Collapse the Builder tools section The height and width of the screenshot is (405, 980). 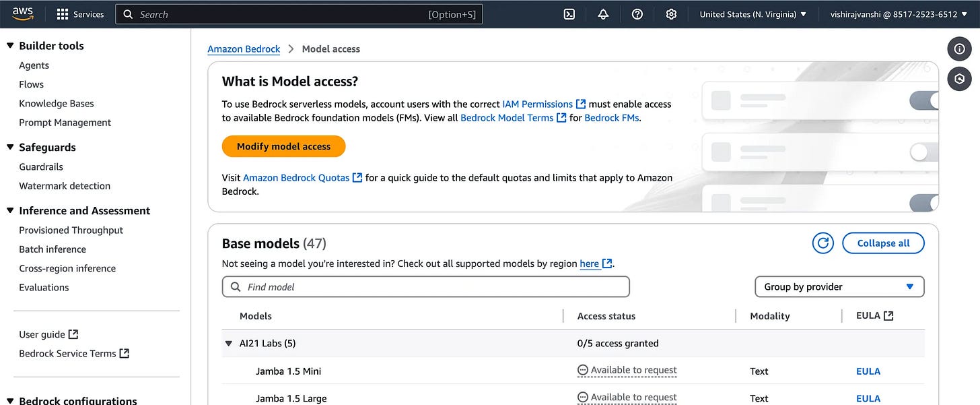coord(10,46)
